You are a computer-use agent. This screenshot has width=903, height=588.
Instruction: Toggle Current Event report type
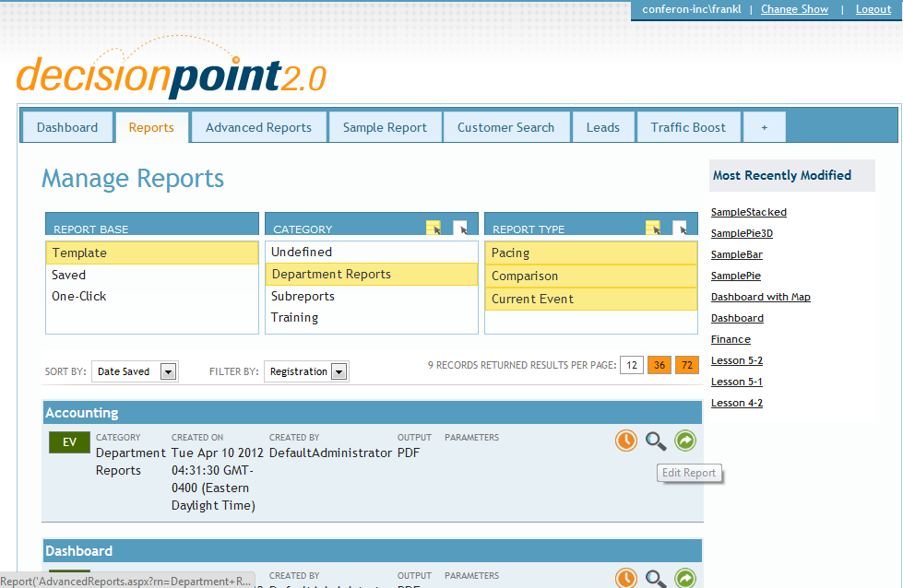(591, 300)
